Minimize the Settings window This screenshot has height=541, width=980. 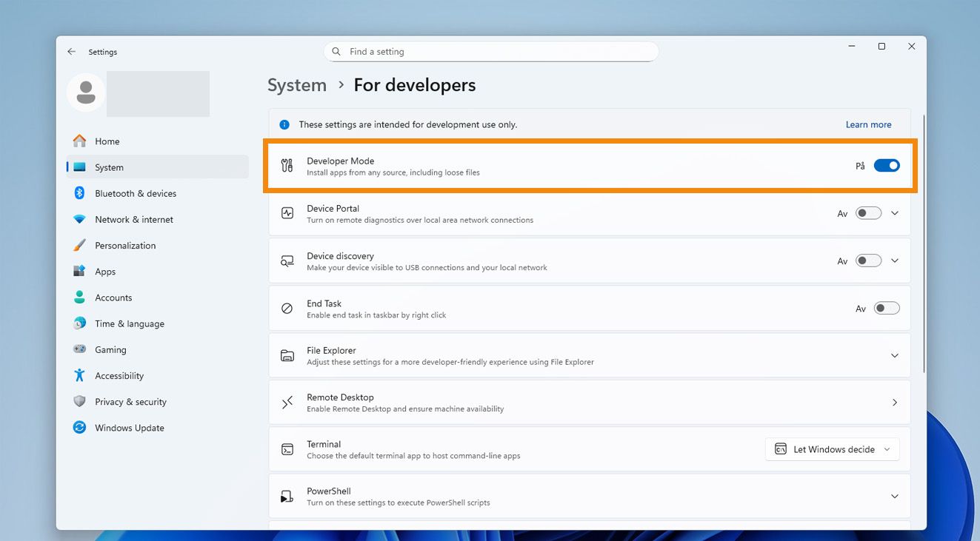pos(852,47)
